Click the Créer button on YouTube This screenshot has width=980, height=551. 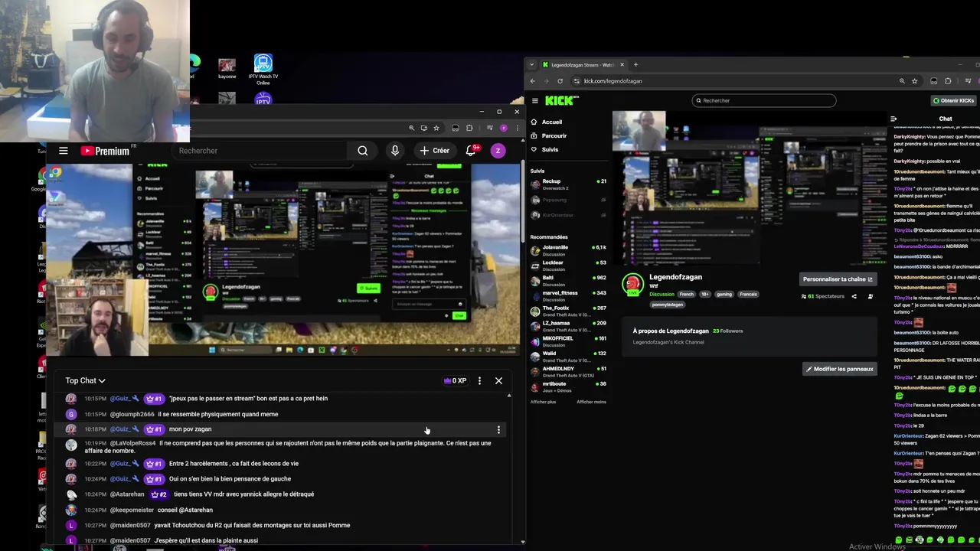click(434, 151)
